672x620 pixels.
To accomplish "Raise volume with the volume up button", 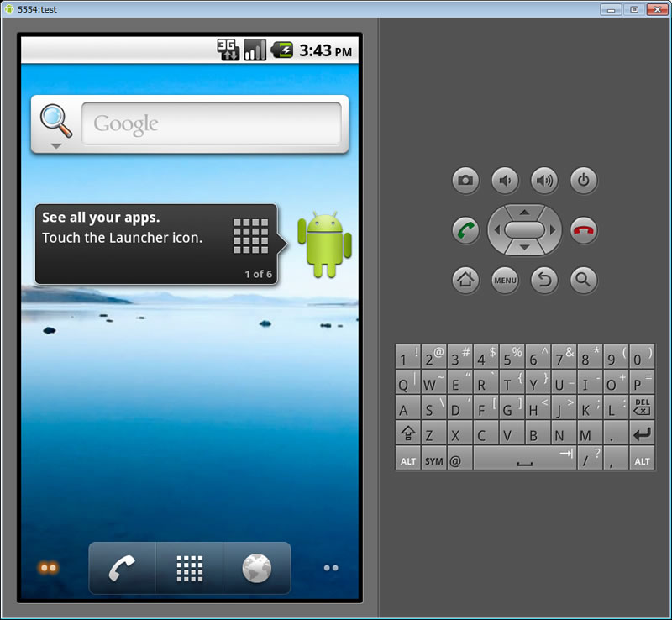I will pyautogui.click(x=544, y=180).
